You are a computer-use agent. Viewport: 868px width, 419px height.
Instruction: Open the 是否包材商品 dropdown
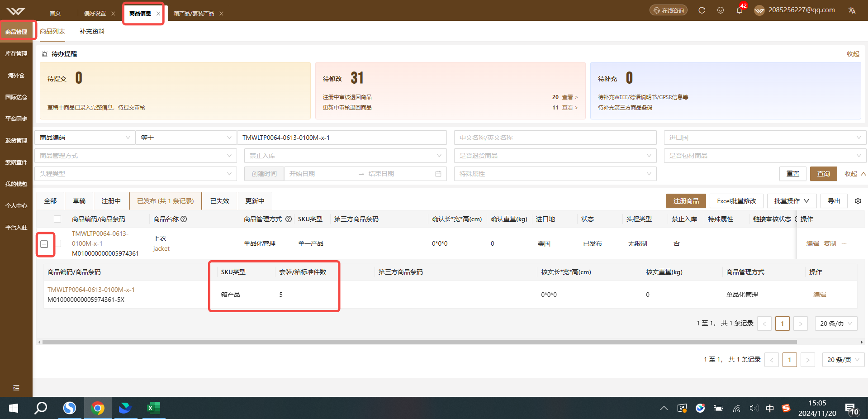[x=765, y=156]
